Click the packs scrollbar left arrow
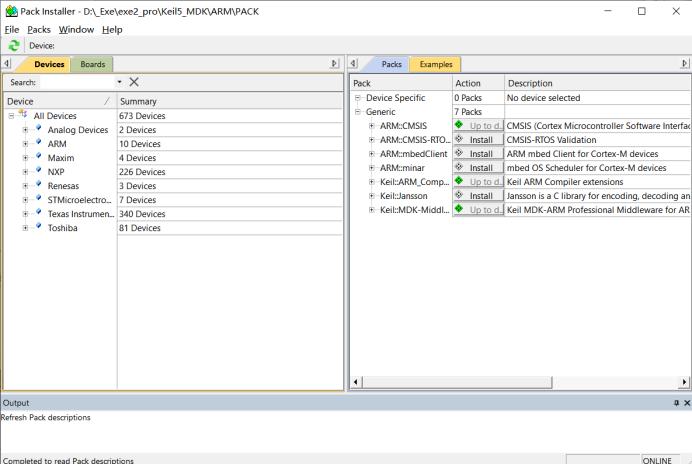The width and height of the screenshot is (692, 465). (356, 382)
